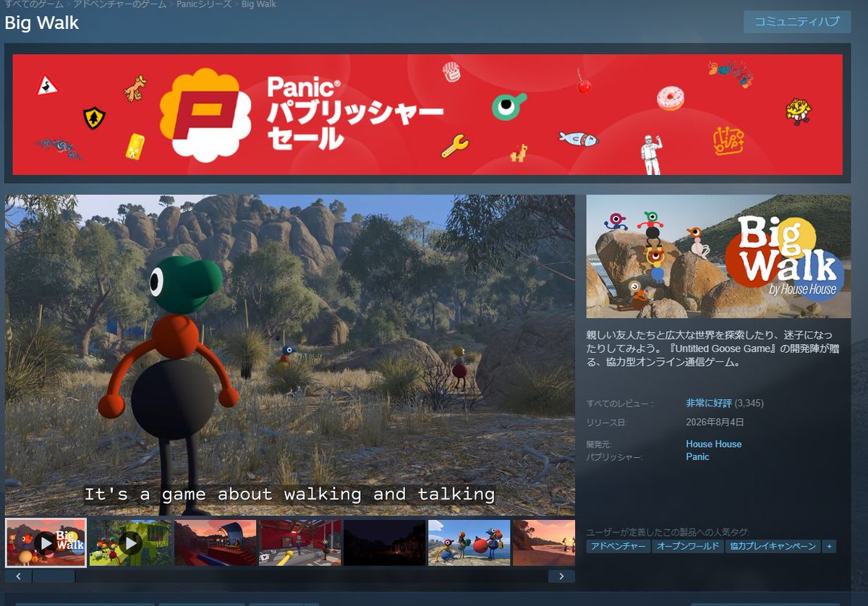Click the Big Walk breadcrumb link
Screen dimensions: 868x606
tap(258, 4)
